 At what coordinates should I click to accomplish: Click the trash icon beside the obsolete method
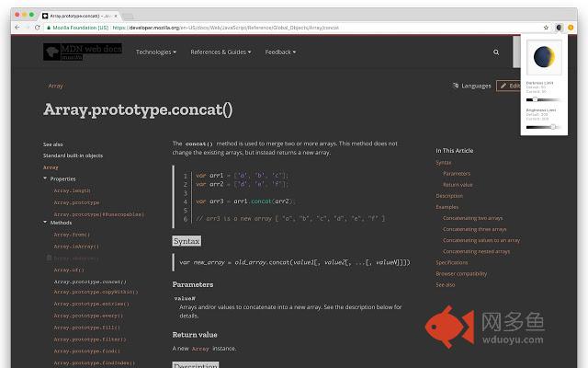[x=49, y=258]
